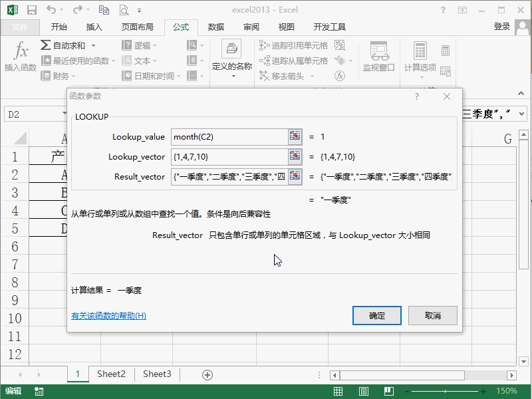The height and width of the screenshot is (399, 532).
Task: Open the Lookup & Reference functions icon
Action: pyautogui.click(x=192, y=45)
